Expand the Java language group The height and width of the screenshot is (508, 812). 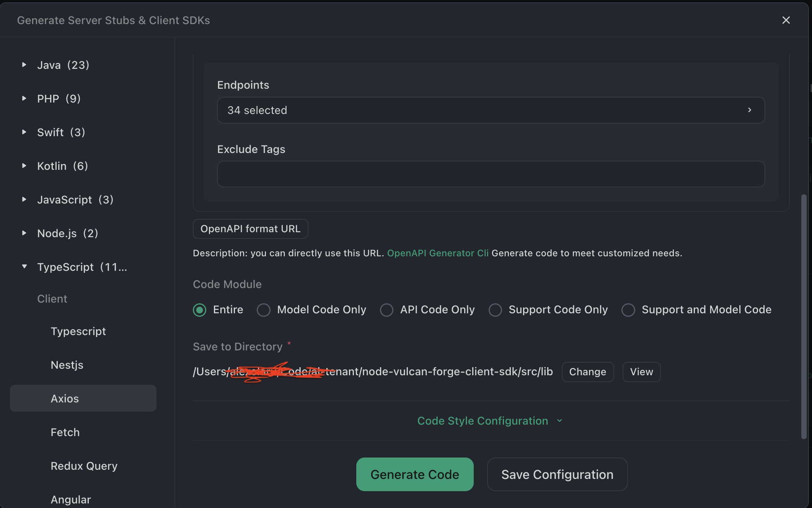[x=24, y=65]
